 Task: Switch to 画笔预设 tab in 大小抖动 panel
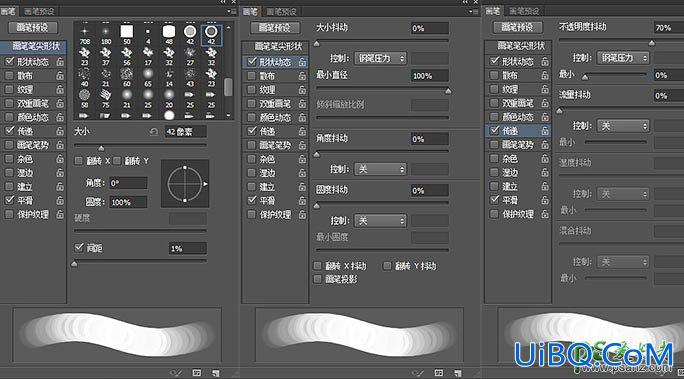click(281, 11)
